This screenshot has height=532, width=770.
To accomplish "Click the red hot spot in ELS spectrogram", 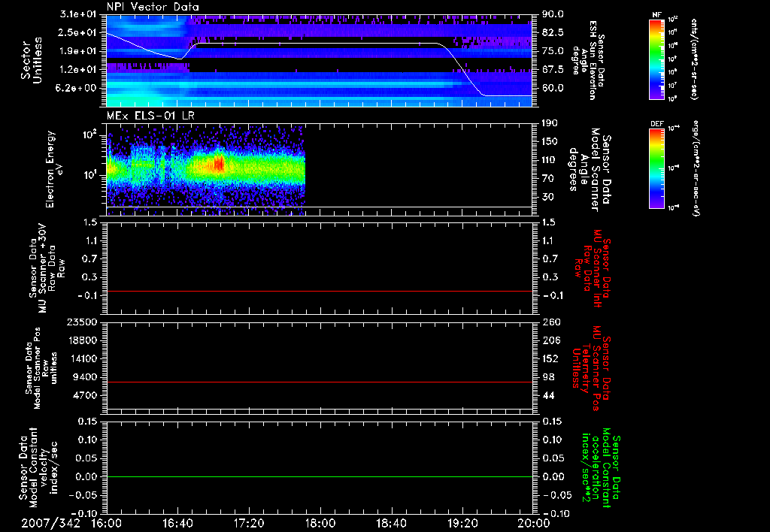I will click(x=219, y=163).
